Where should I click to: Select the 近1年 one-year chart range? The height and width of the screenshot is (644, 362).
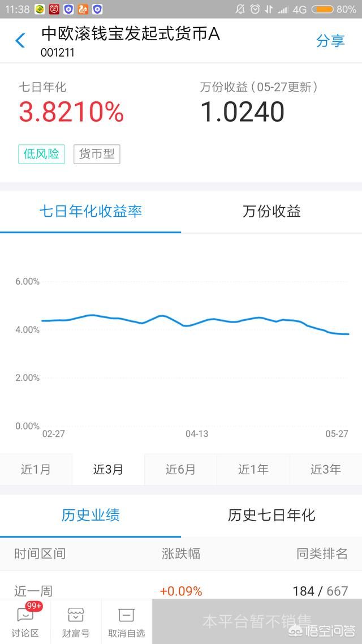click(253, 470)
